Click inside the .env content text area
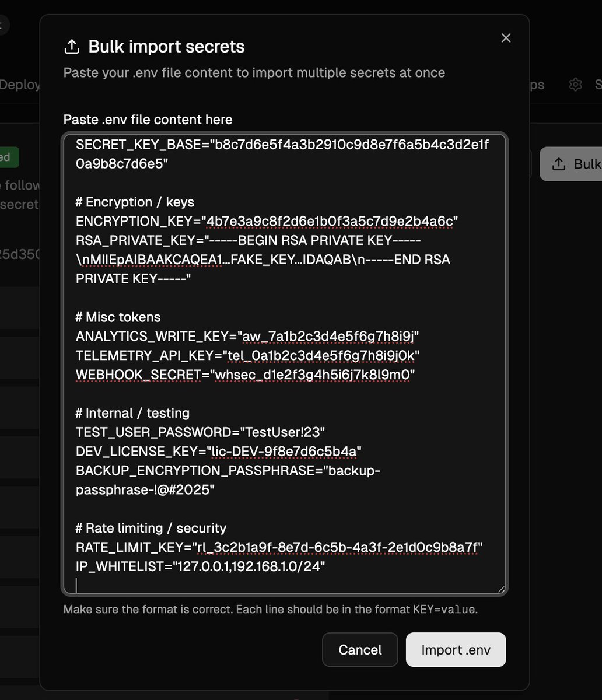 pyautogui.click(x=285, y=363)
